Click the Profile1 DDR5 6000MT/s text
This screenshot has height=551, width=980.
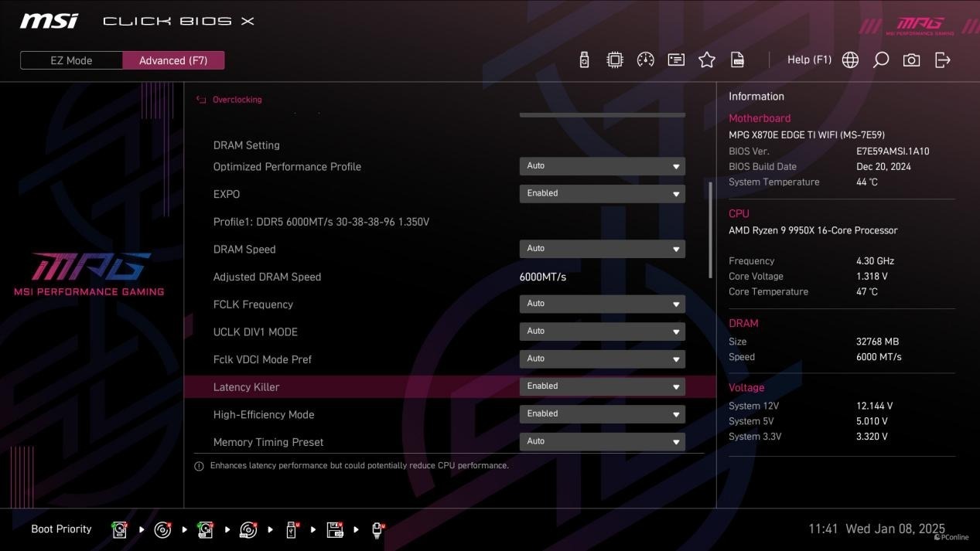pos(321,222)
